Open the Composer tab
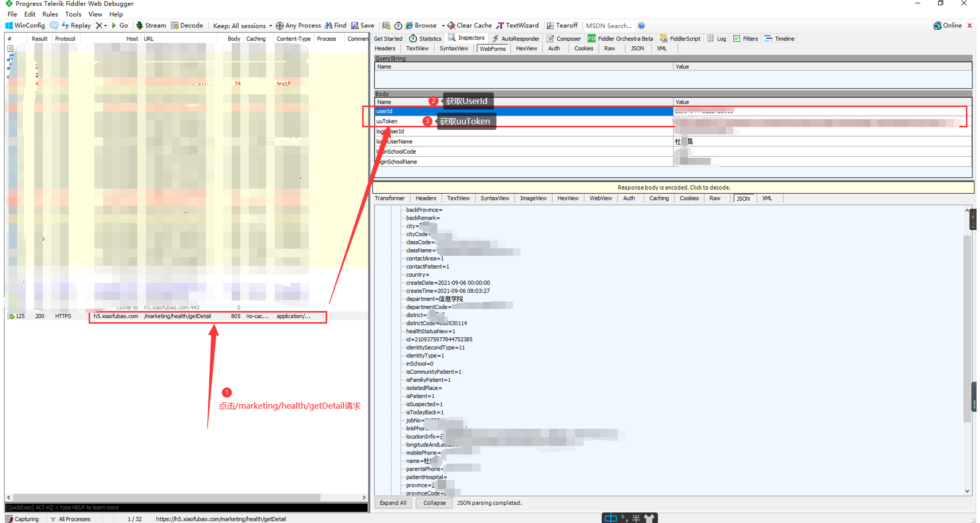The height and width of the screenshot is (523, 980). [x=564, y=39]
